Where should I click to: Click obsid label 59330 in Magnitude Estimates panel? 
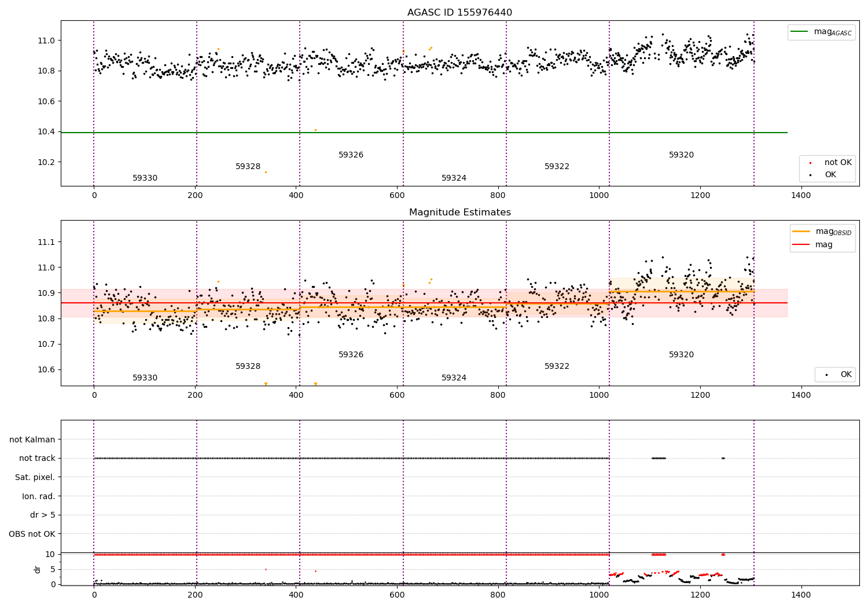tap(145, 378)
